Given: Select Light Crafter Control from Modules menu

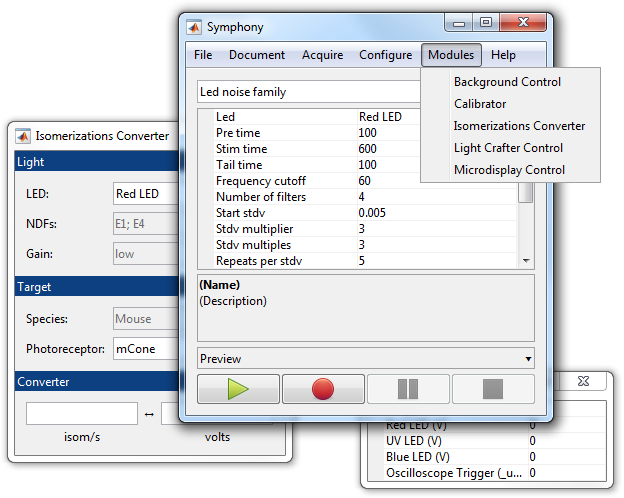Looking at the screenshot, I should [508, 148].
